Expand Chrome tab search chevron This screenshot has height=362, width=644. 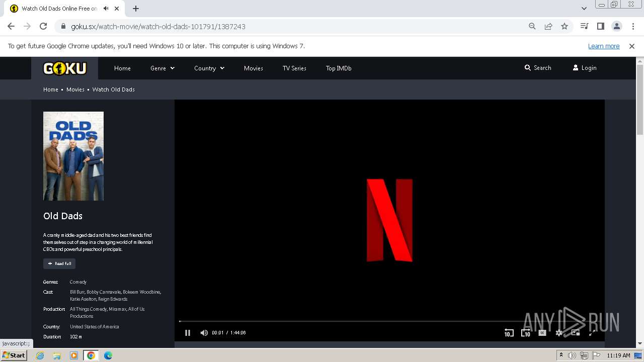[584, 9]
